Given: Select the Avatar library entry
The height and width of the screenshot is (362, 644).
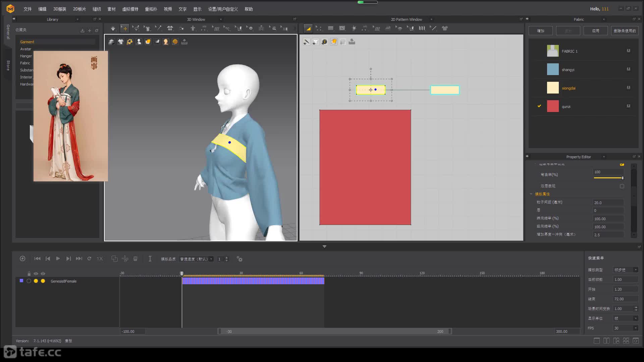Looking at the screenshot, I should click(x=25, y=49).
